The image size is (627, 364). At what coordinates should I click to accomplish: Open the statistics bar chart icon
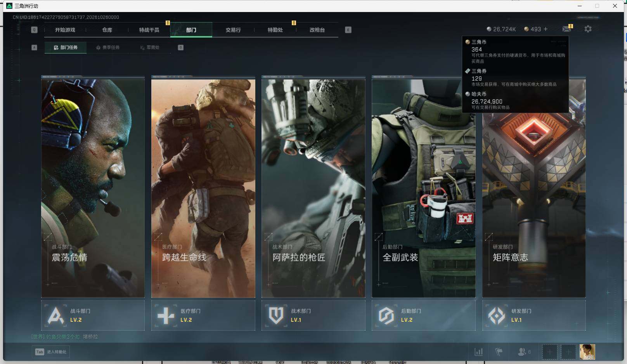click(x=479, y=352)
